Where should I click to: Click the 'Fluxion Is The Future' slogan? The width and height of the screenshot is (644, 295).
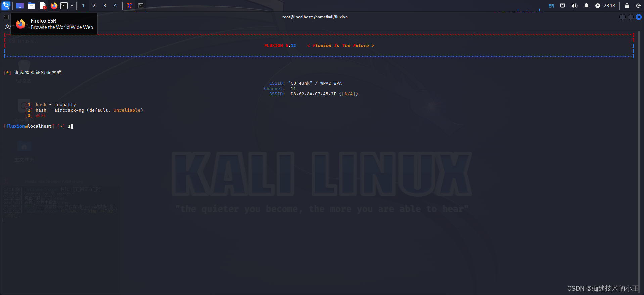click(x=340, y=46)
